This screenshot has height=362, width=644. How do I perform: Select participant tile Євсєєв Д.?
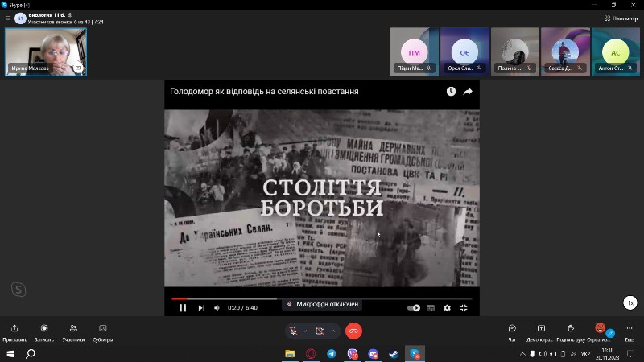pyautogui.click(x=565, y=51)
